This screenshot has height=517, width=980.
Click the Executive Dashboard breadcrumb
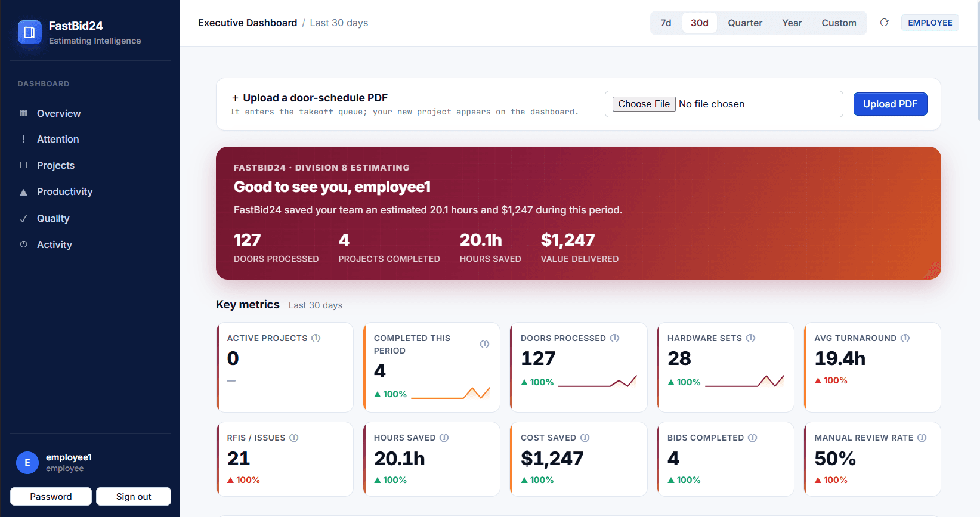pos(248,23)
